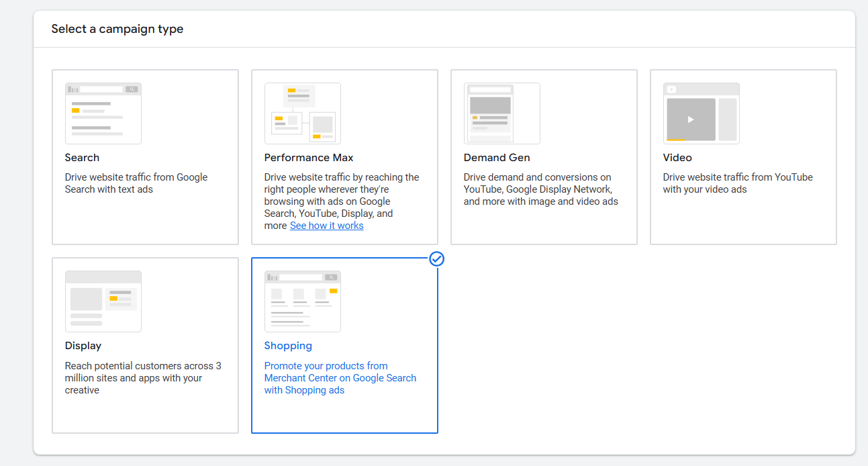Click the Performance Max illustration icon
Image resolution: width=868 pixels, height=466 pixels.
pos(302,113)
